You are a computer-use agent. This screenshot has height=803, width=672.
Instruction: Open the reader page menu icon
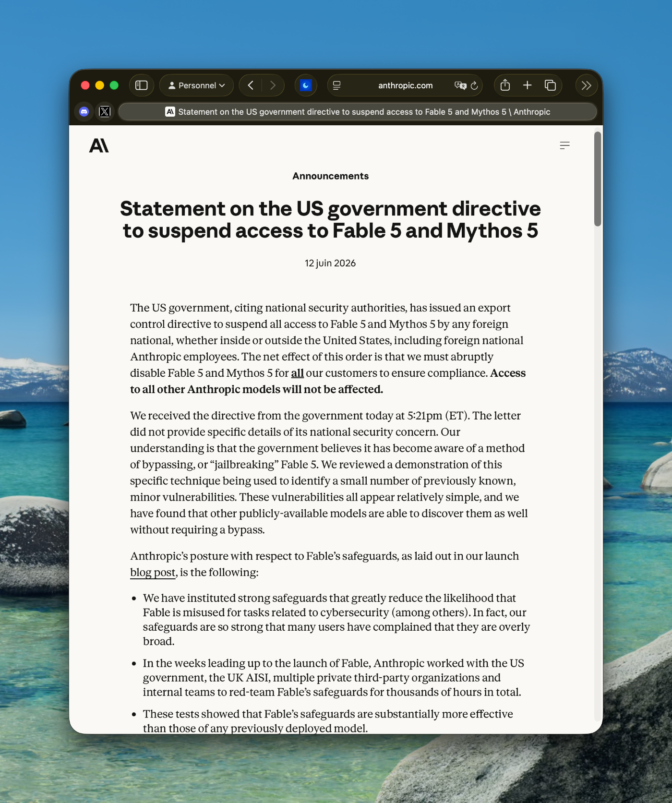pyautogui.click(x=337, y=85)
